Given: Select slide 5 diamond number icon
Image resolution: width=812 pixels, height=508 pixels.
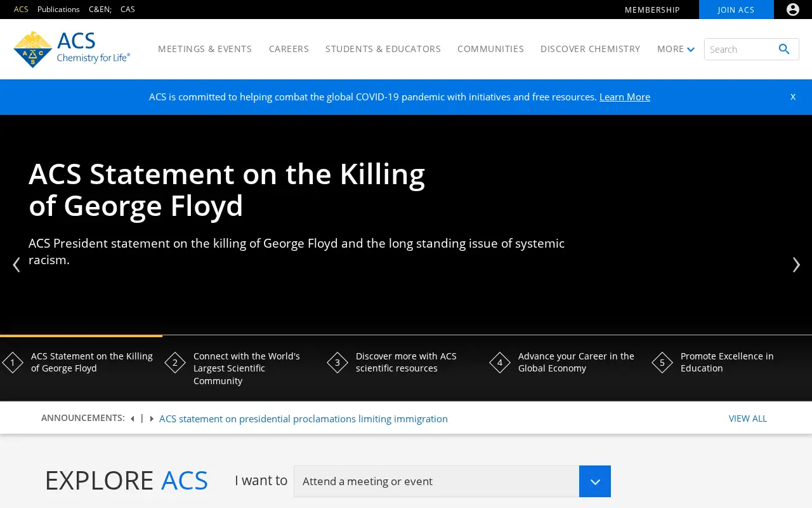Looking at the screenshot, I should [662, 363].
